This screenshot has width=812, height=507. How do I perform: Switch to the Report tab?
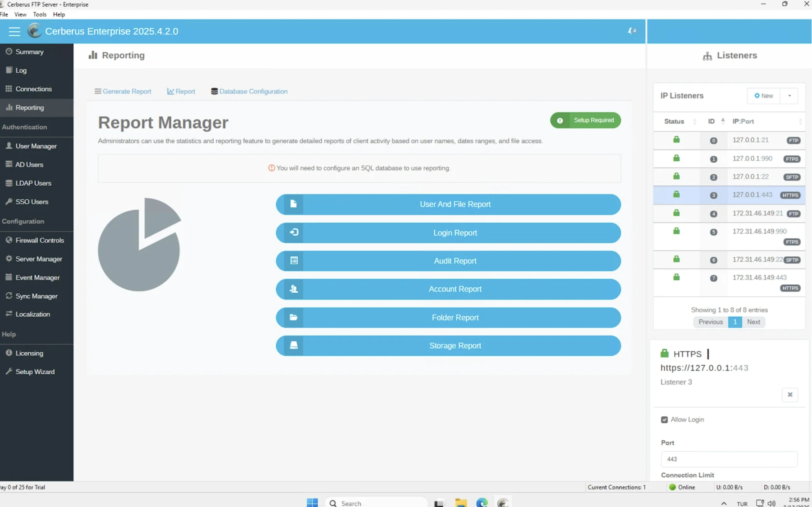pyautogui.click(x=181, y=92)
